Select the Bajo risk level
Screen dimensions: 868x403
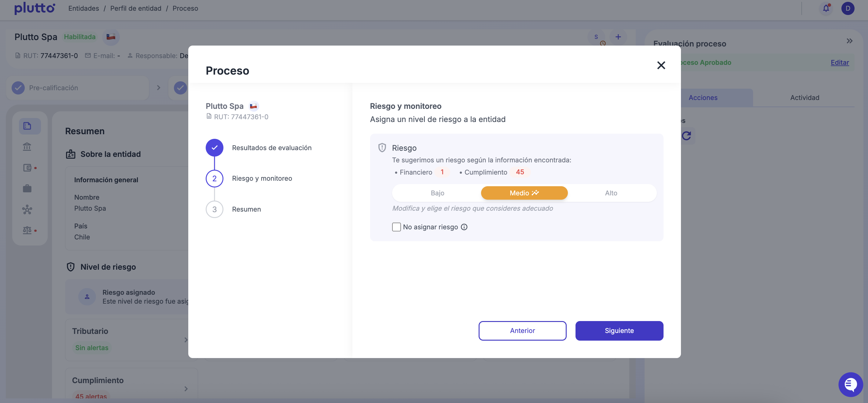[x=437, y=193]
